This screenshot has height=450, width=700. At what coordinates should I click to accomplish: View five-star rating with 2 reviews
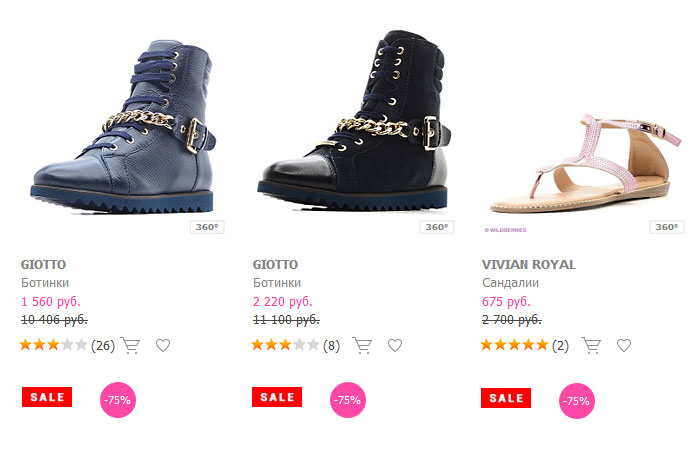514,346
